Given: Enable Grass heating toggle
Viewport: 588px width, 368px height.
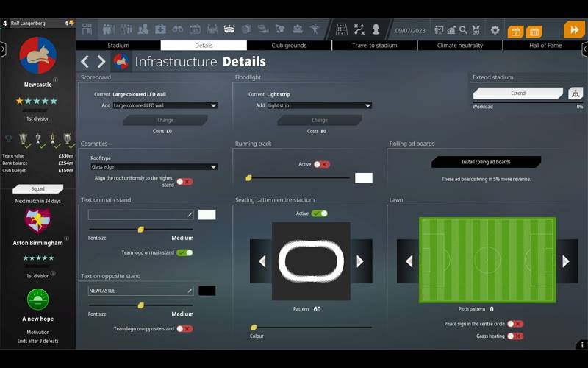Looking at the screenshot, I should tap(515, 336).
